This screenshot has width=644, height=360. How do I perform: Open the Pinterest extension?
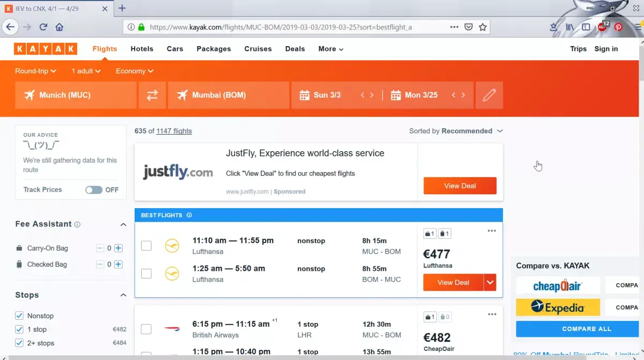click(618, 27)
